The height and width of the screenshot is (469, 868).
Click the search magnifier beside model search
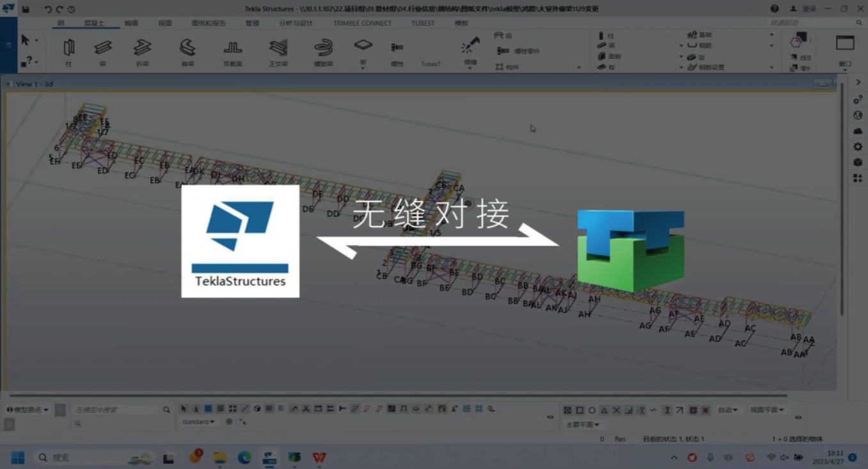click(166, 409)
